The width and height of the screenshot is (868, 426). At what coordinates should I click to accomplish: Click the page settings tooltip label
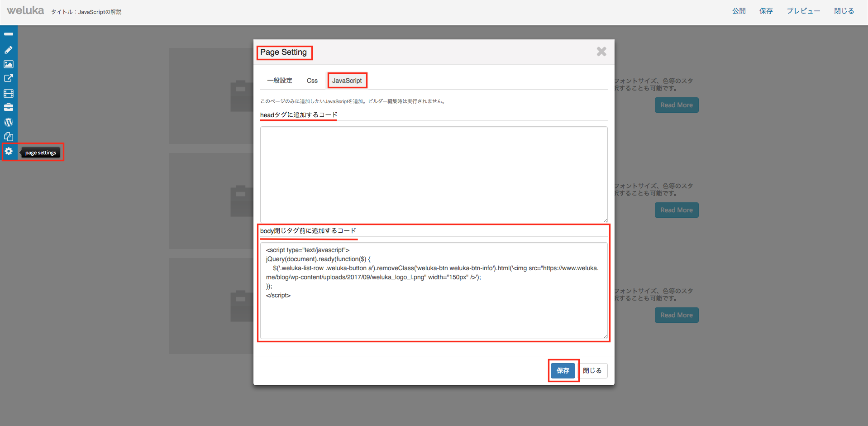[x=41, y=153]
